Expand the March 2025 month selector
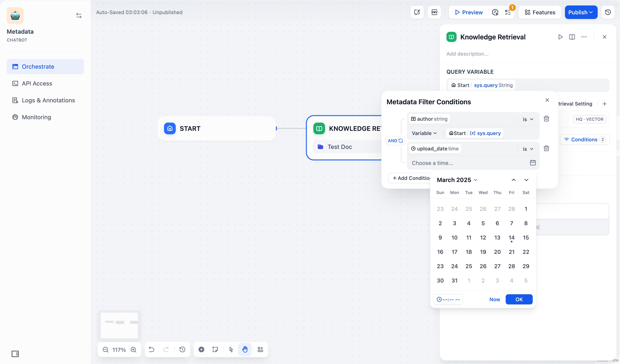Screen dimensions: 620x364 coord(457,180)
